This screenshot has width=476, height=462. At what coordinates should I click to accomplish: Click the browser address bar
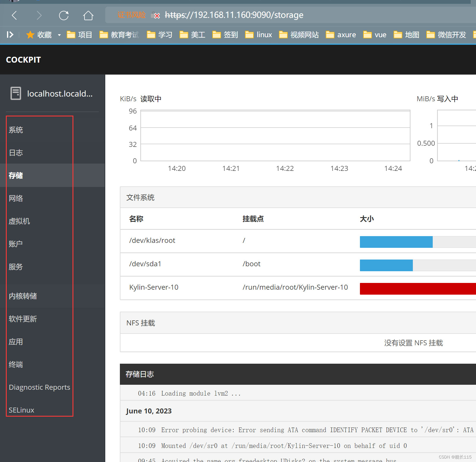click(x=234, y=15)
